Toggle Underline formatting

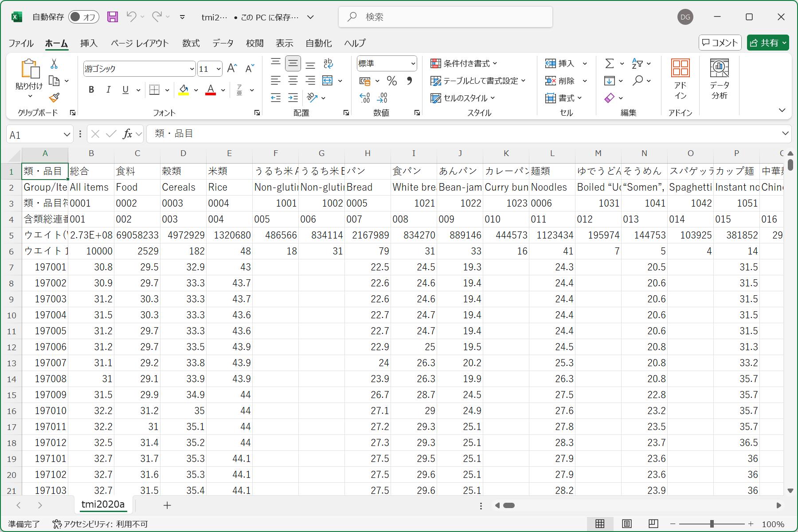click(x=125, y=90)
